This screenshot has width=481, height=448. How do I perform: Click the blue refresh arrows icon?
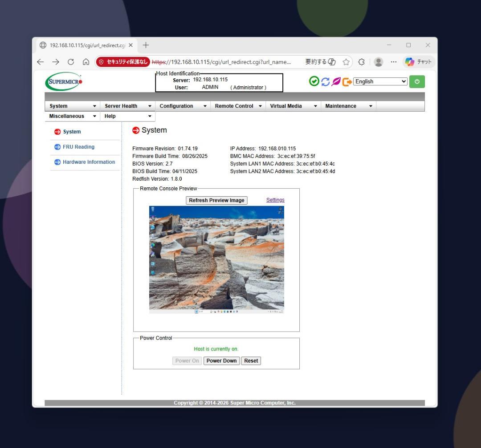coord(325,82)
